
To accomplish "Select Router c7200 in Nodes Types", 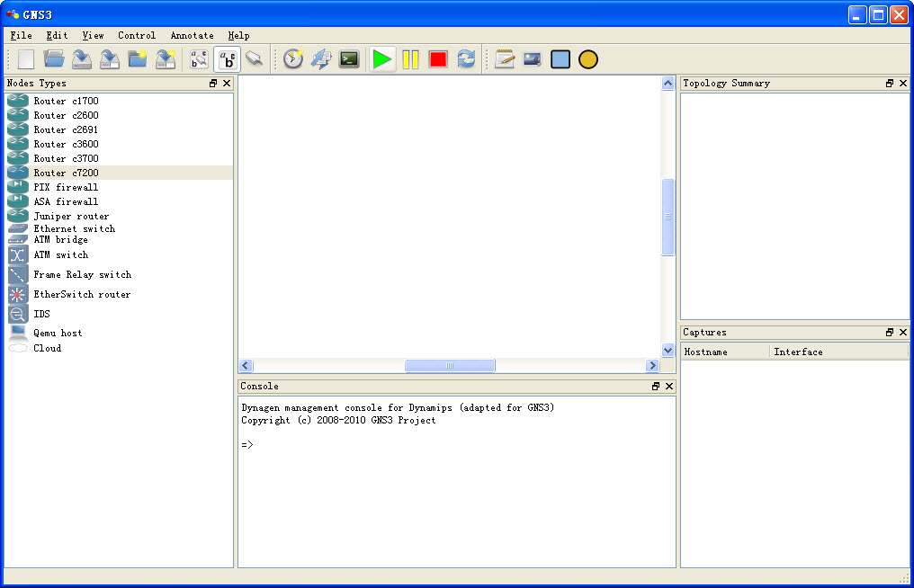I will click(66, 173).
